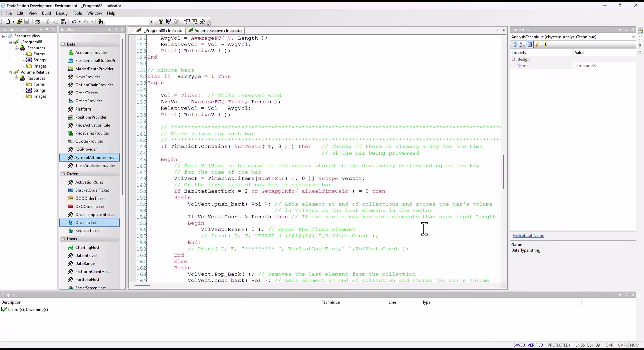Image resolution: width=644 pixels, height=350 pixels.
Task: Click the Help about Name link
Action: pos(528,236)
